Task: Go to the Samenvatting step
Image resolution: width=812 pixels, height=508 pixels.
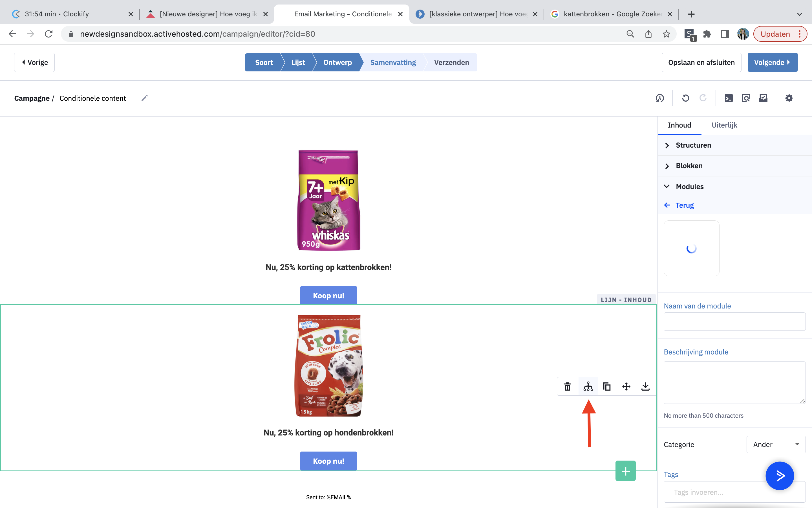Action: 393,62
